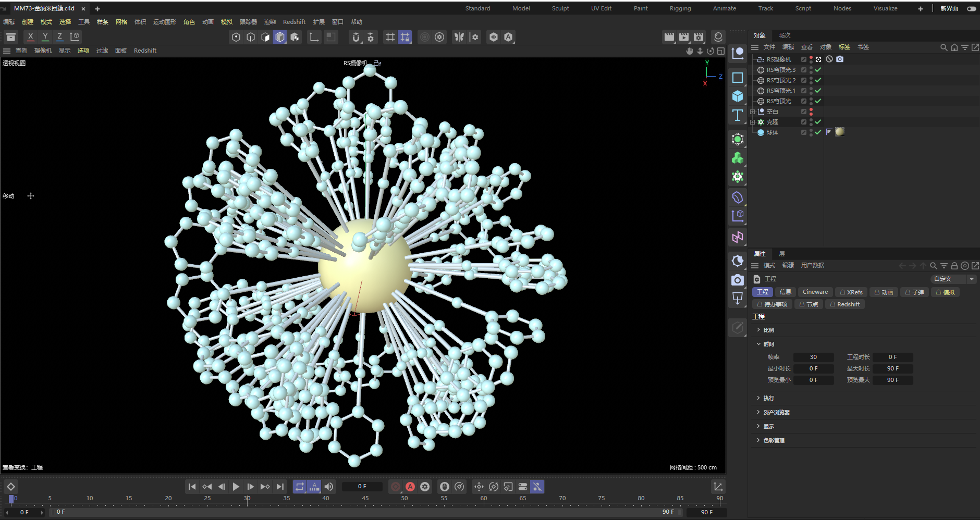Enable the Z axis lock icon
Viewport: 980px width, 520px height.
click(60, 37)
